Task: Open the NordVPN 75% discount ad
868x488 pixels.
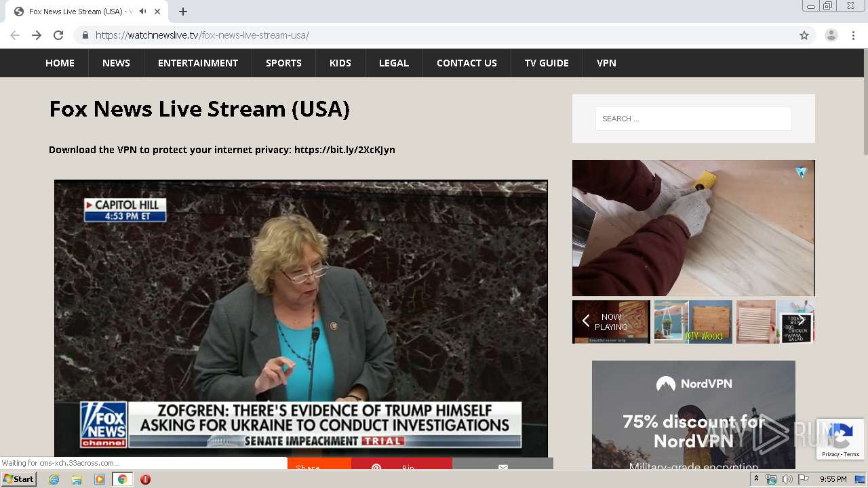Action: point(693,415)
